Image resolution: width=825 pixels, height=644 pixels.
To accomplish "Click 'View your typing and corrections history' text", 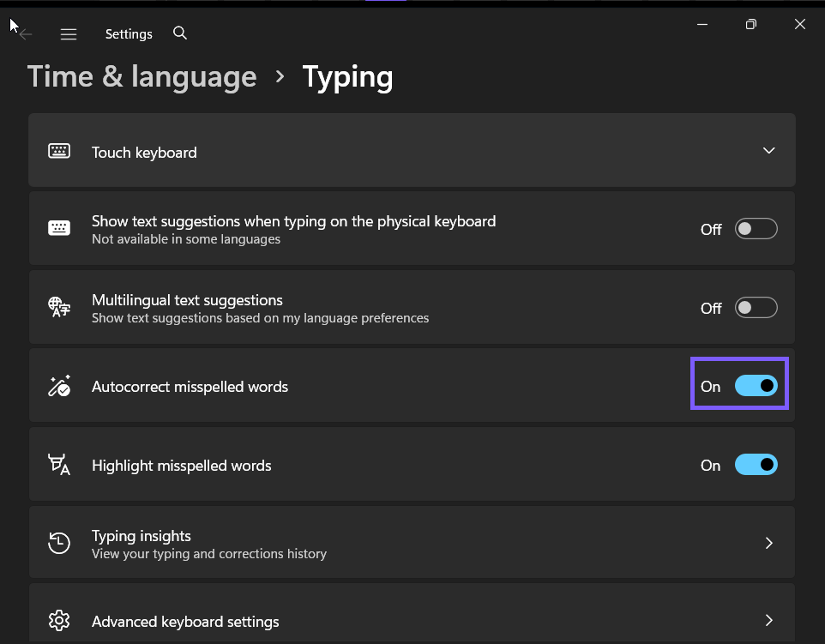I will [209, 554].
